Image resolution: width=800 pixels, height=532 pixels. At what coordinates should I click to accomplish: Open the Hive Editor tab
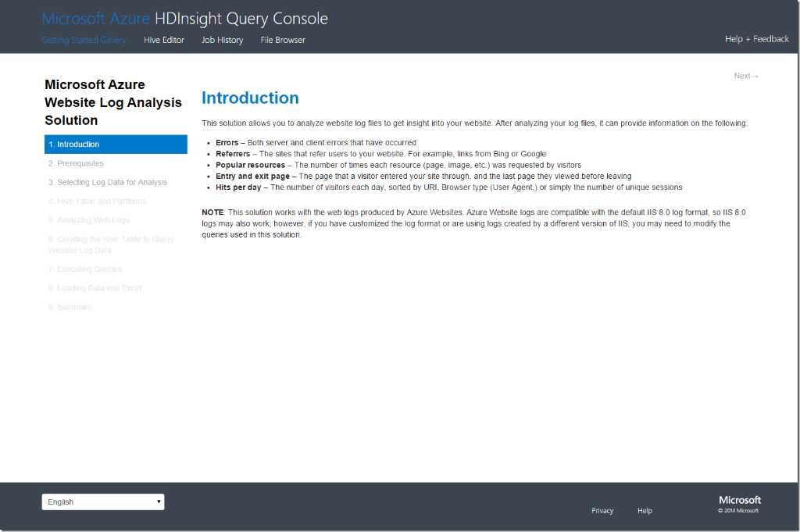click(x=164, y=40)
